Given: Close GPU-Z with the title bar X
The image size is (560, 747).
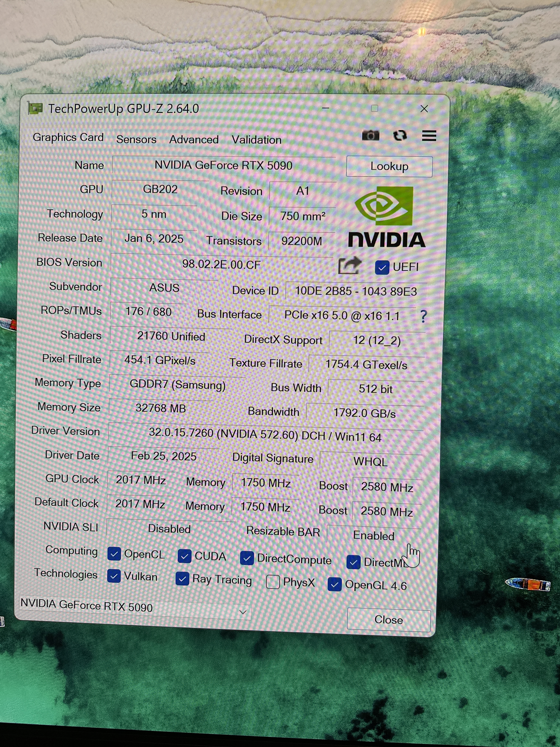Looking at the screenshot, I should click(x=424, y=109).
